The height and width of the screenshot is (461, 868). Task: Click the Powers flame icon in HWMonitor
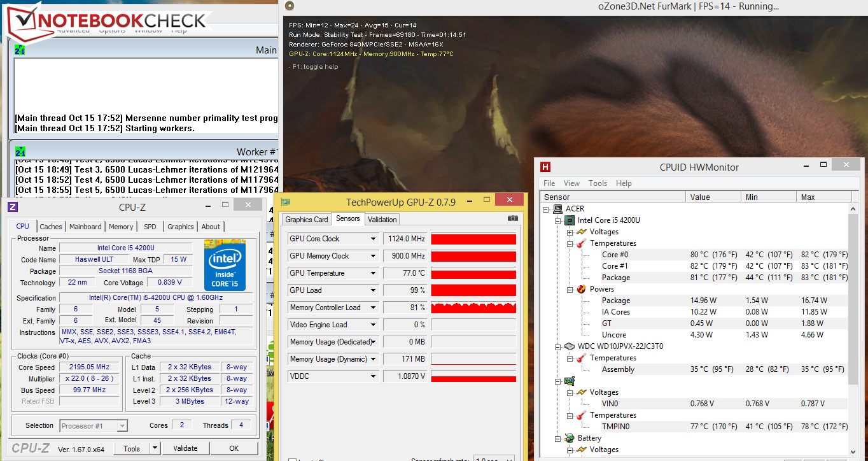coord(582,289)
